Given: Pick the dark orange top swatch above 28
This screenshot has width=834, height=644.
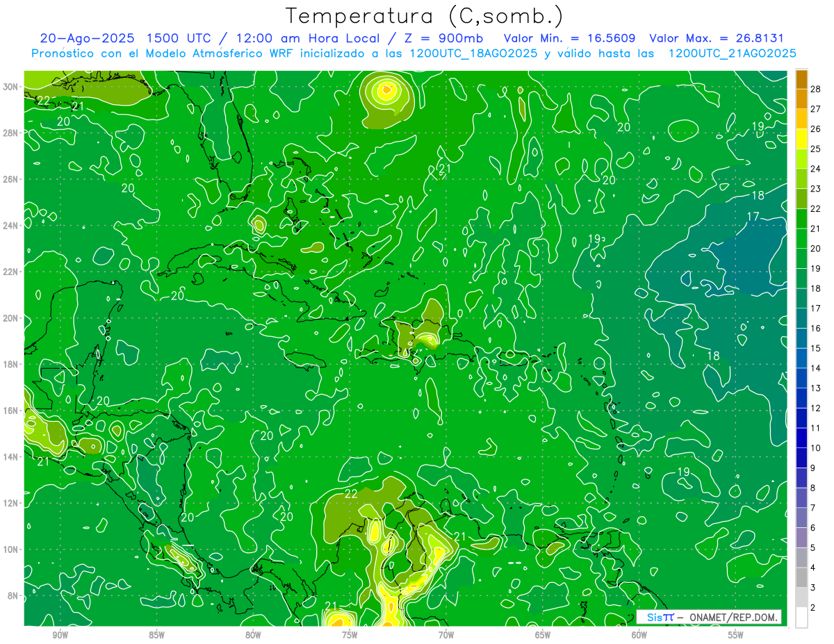Looking at the screenshot, I should pos(801,79).
